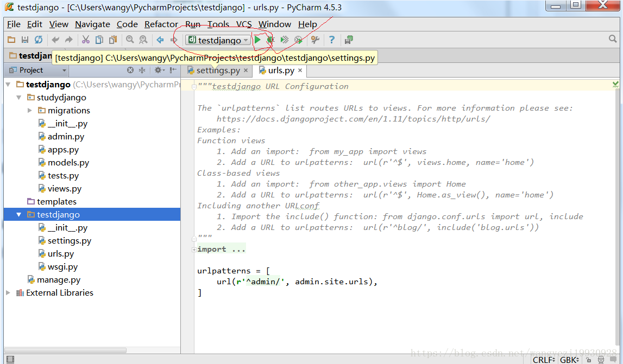The width and height of the screenshot is (623, 364).
Task: Run testdjango with coverage icon
Action: pos(285,40)
